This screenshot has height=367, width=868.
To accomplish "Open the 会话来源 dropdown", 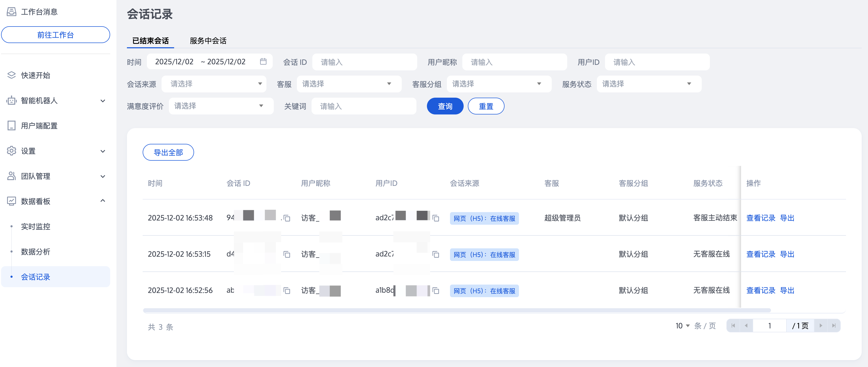I will pos(214,84).
